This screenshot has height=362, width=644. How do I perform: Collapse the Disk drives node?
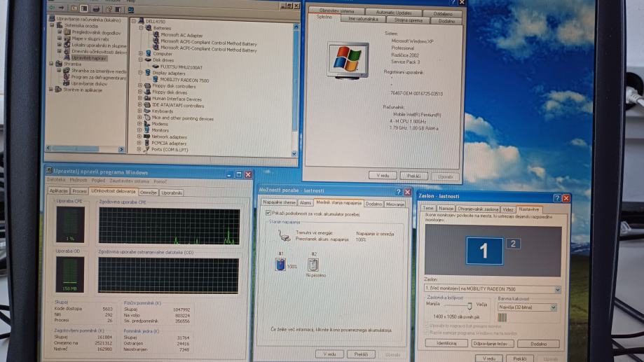click(140, 60)
